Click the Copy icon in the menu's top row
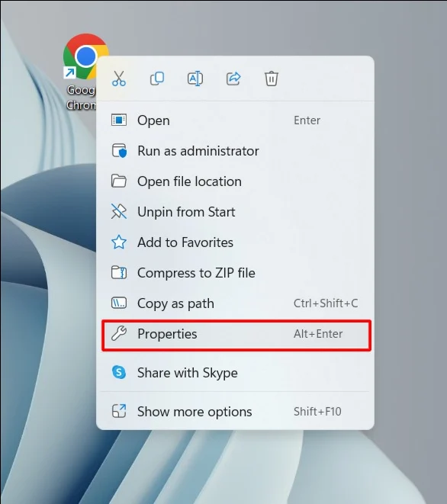This screenshot has height=504, width=447. coord(157,79)
